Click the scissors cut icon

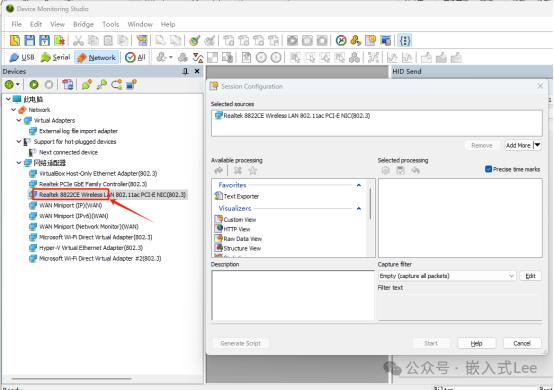pos(78,41)
